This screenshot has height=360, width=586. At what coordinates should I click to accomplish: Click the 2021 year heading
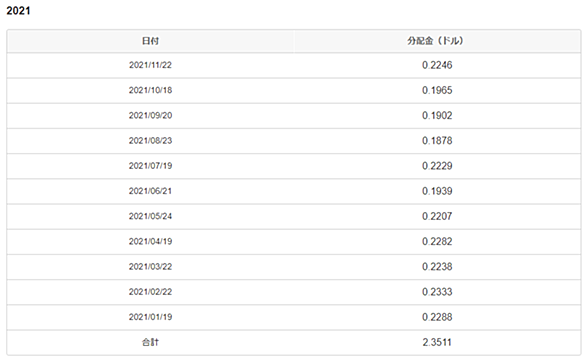(18, 10)
